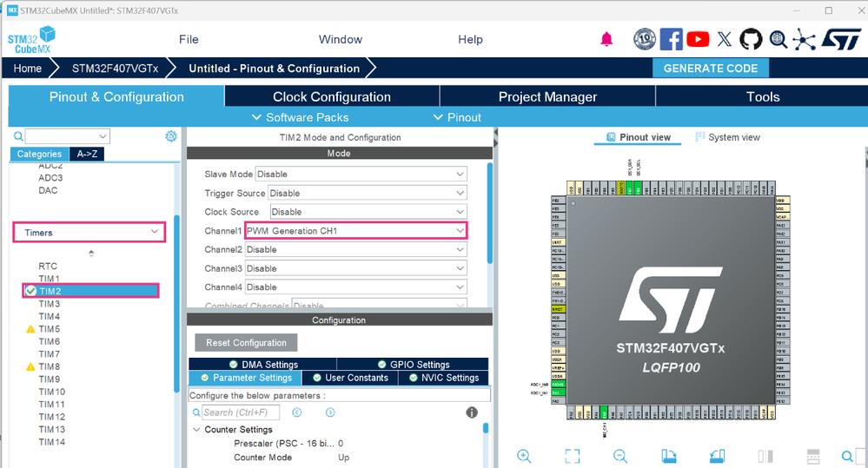The image size is (868, 468).
Task: Click the green check next to TIM2
Action: tap(31, 291)
